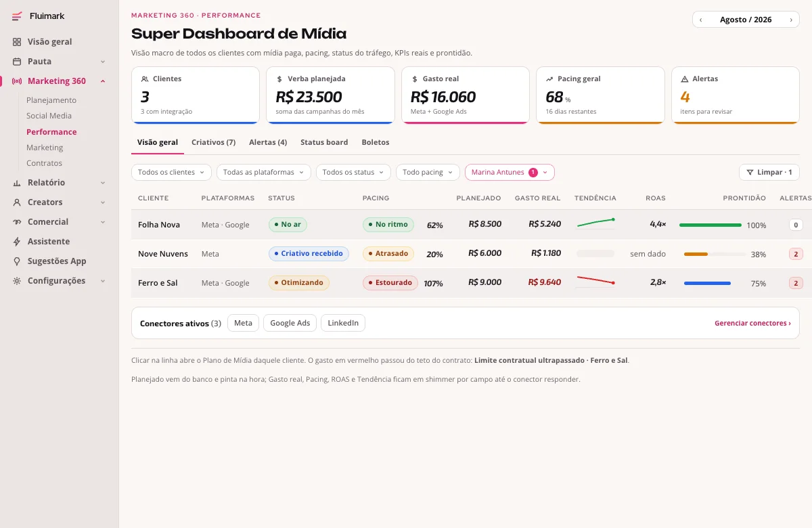This screenshot has height=528, width=812.
Task: Click Folha Nova trend sparkline
Action: click(595, 223)
